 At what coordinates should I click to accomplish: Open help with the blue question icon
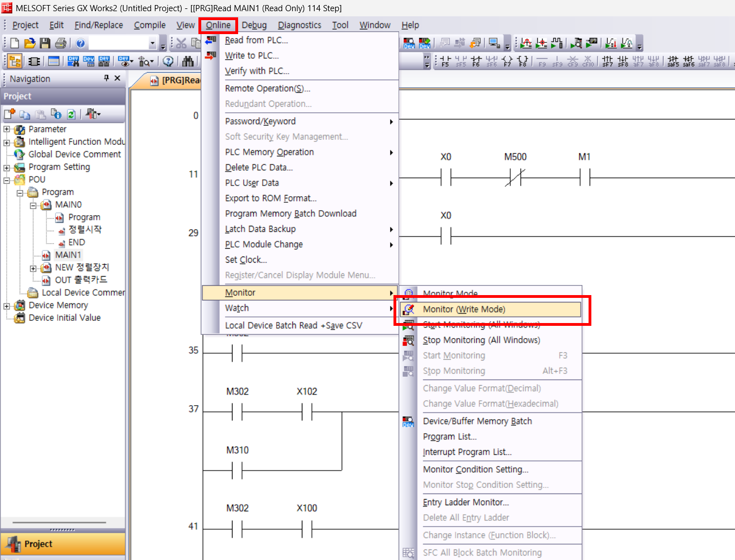80,43
